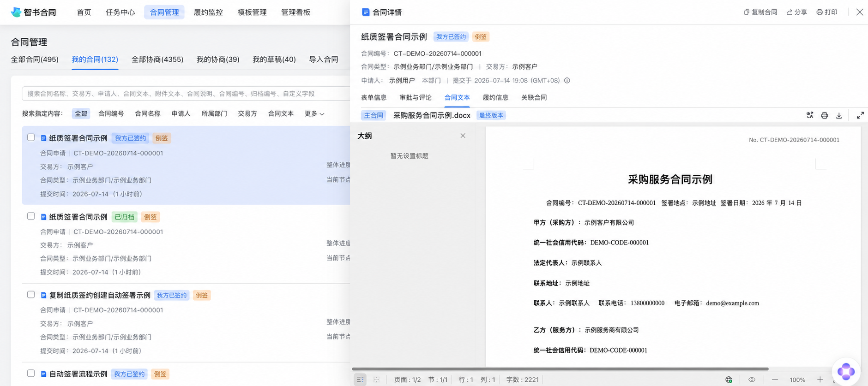The width and height of the screenshot is (868, 386).
Task: Open 首页 in the top navigation
Action: pos(84,12)
